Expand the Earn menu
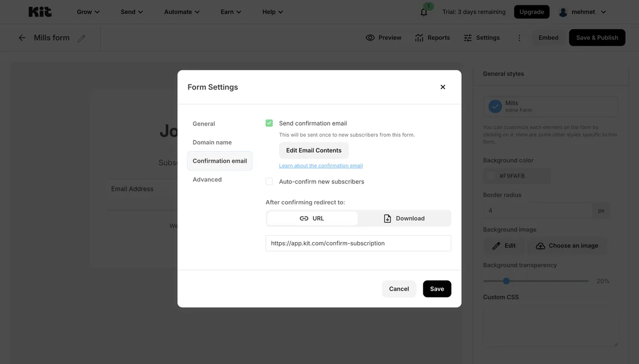This screenshot has width=639, height=364. click(231, 12)
